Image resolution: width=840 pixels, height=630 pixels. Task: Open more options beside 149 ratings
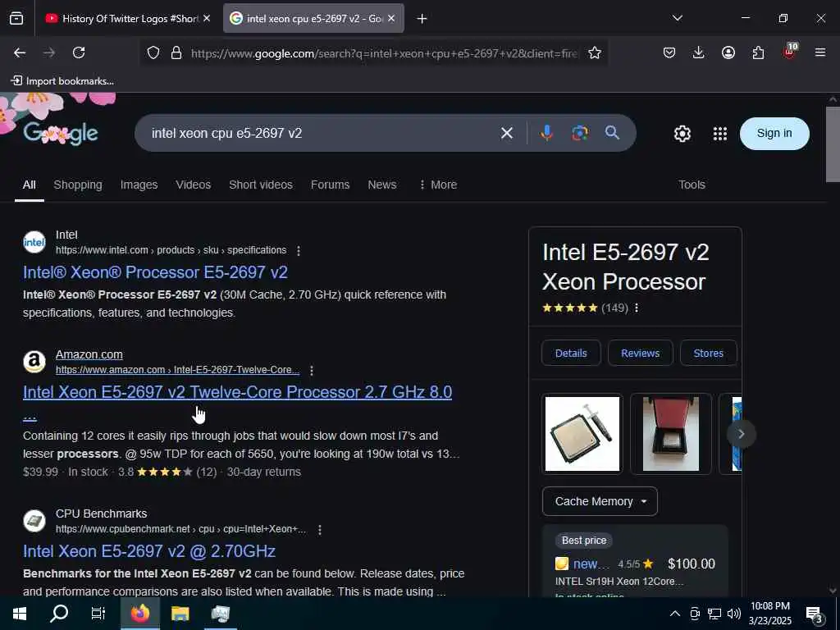point(637,308)
